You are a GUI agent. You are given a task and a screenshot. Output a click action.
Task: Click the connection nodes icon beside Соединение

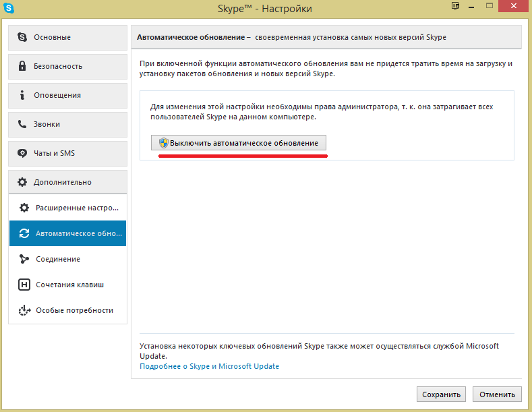click(24, 259)
